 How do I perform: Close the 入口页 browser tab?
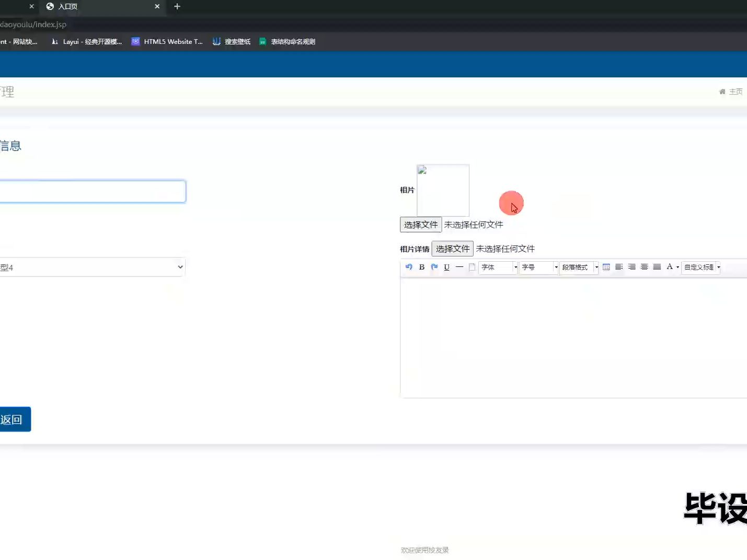pos(157,6)
